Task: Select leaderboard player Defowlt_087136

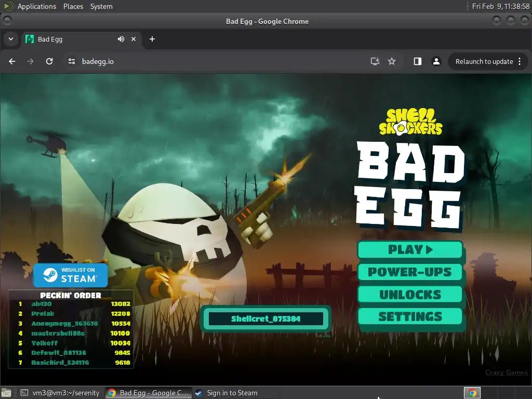Action: 59,353
